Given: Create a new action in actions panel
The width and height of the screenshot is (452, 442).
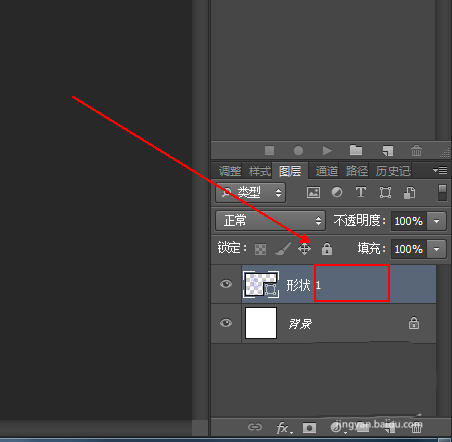Looking at the screenshot, I should click(388, 151).
